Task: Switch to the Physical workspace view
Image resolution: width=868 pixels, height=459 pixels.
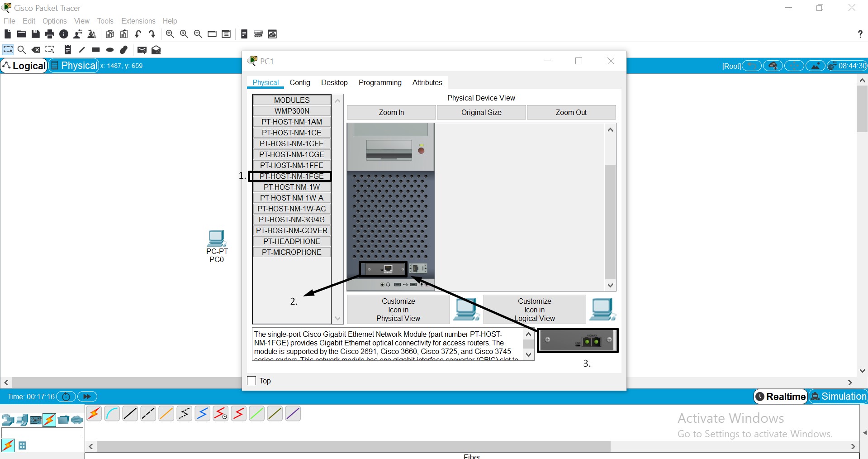Action: tap(74, 66)
